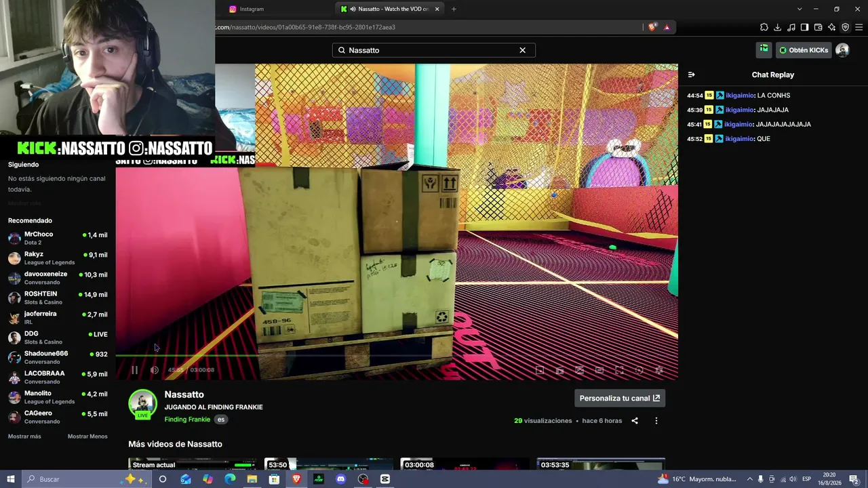Open the video three-dot options menu
The height and width of the screenshot is (488, 868).
(x=656, y=421)
